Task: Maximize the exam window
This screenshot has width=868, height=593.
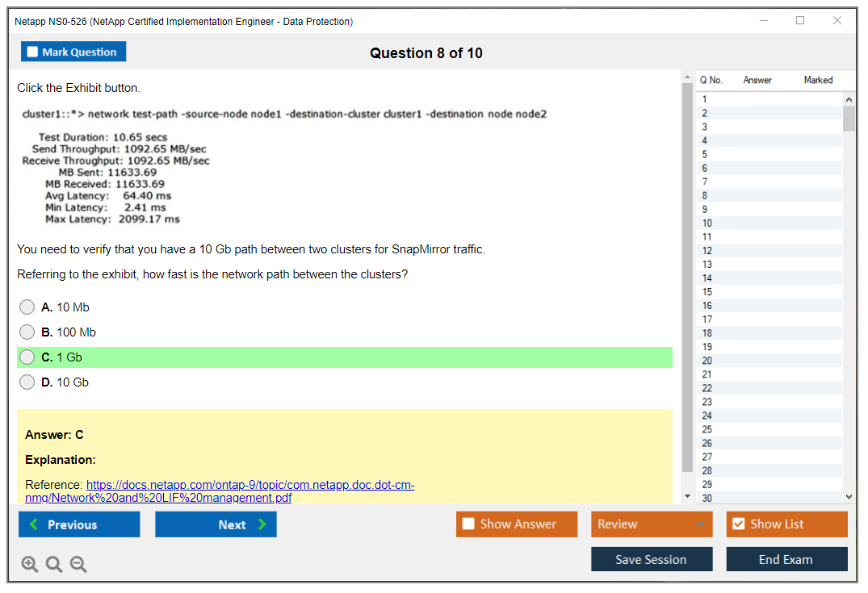Action: (800, 21)
